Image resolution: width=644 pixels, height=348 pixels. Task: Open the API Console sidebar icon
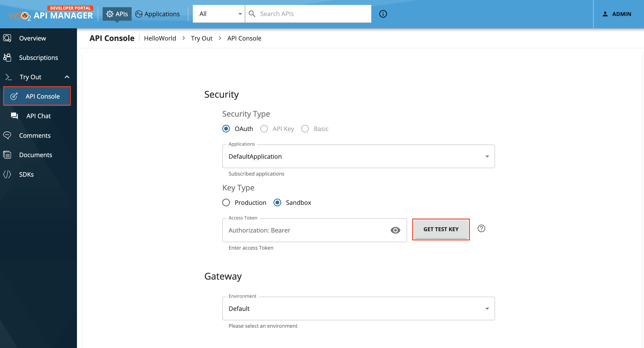pos(14,96)
